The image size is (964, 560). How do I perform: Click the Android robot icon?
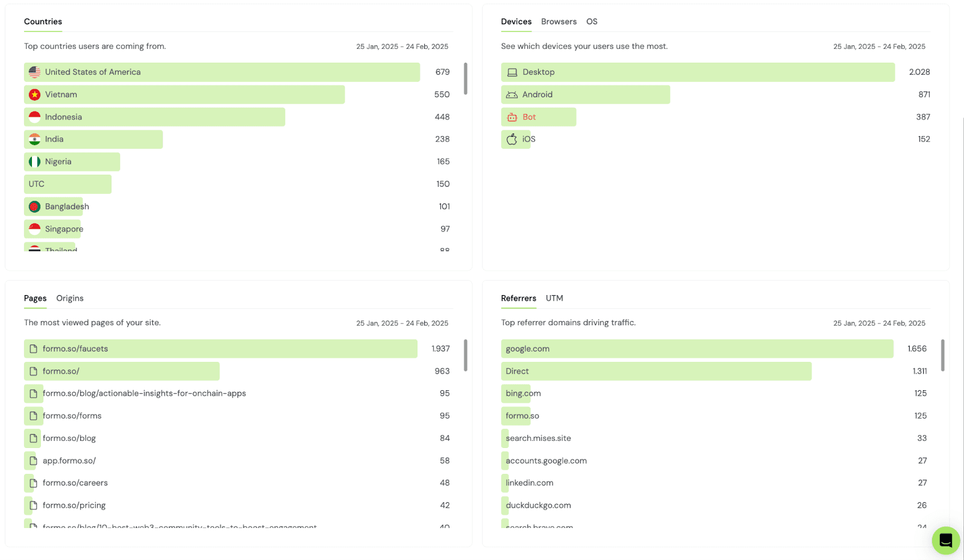click(x=512, y=95)
